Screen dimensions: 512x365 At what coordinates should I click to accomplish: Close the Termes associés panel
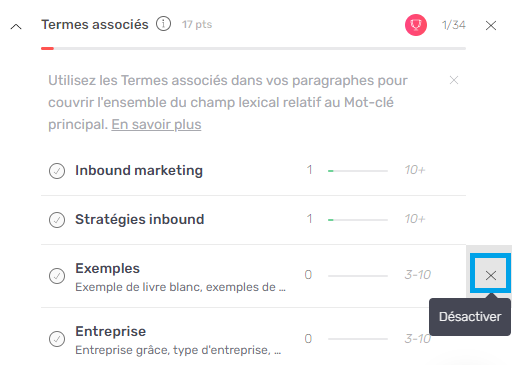[491, 25]
